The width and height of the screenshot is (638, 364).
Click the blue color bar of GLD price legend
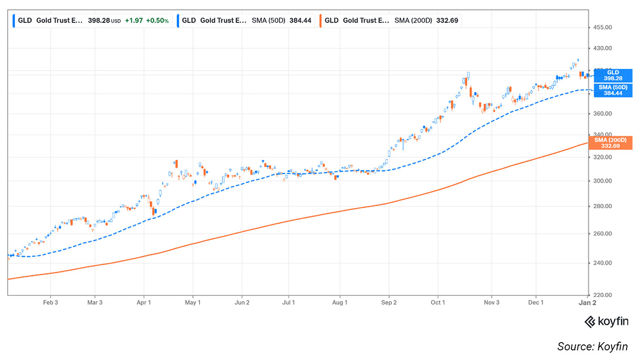pos(15,21)
